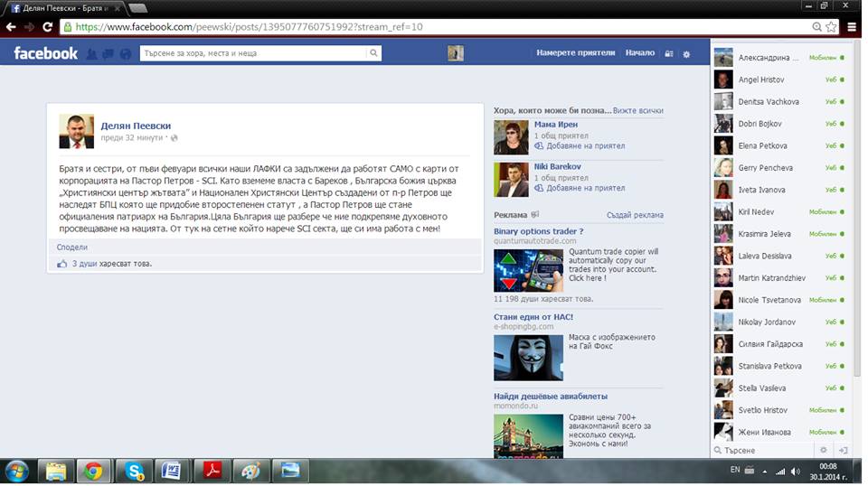This screenshot has height=486, width=868.
Task: Open chat with Nicole Tsvetanova
Action: click(x=780, y=300)
